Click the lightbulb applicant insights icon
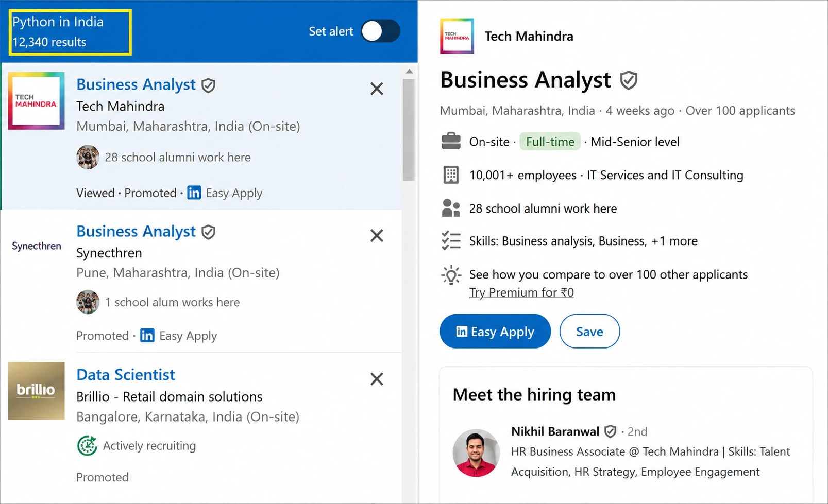Screen dimensions: 828x504 [x=451, y=275]
